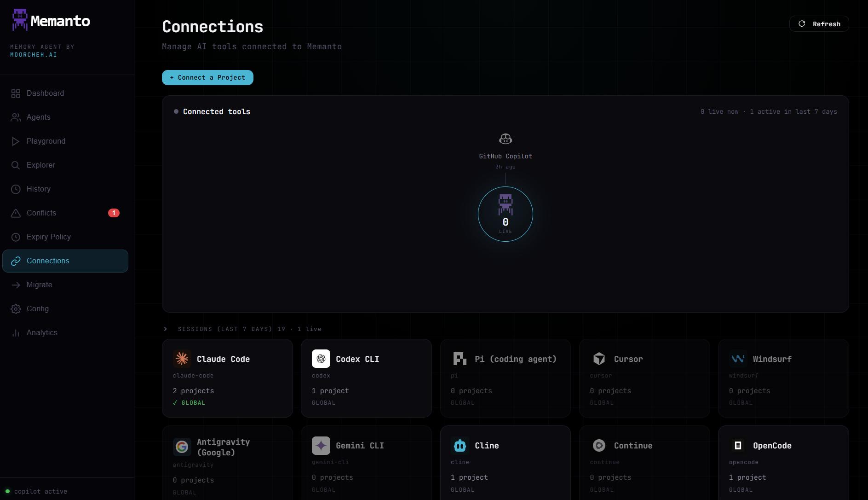Click the Conflicts warning triangle icon

click(16, 213)
